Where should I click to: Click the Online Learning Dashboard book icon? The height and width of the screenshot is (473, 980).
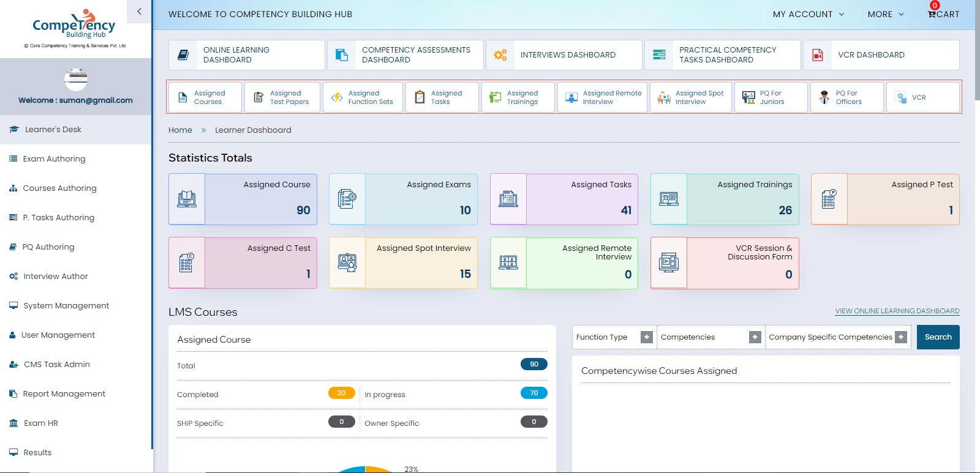[x=183, y=55]
